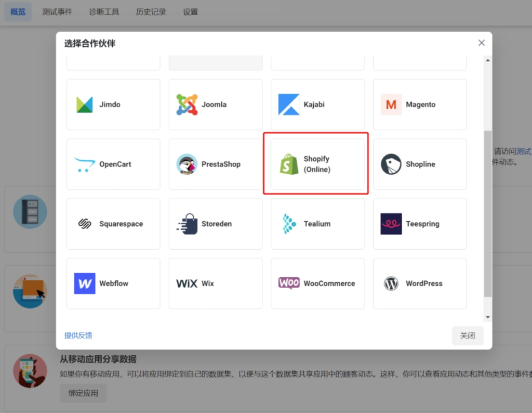The image size is (532, 413).
Task: Select the Magento partner label
Action: 421,105
